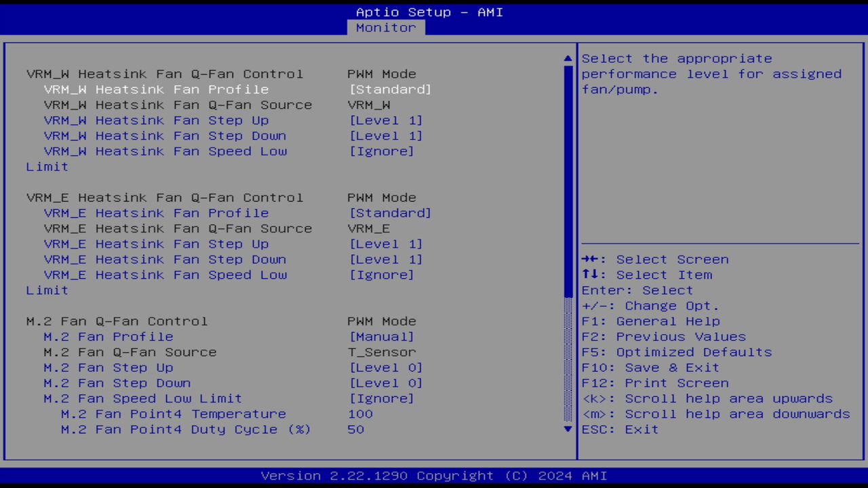This screenshot has width=868, height=488.
Task: Select M.2 Fan Step Down label
Action: click(117, 384)
